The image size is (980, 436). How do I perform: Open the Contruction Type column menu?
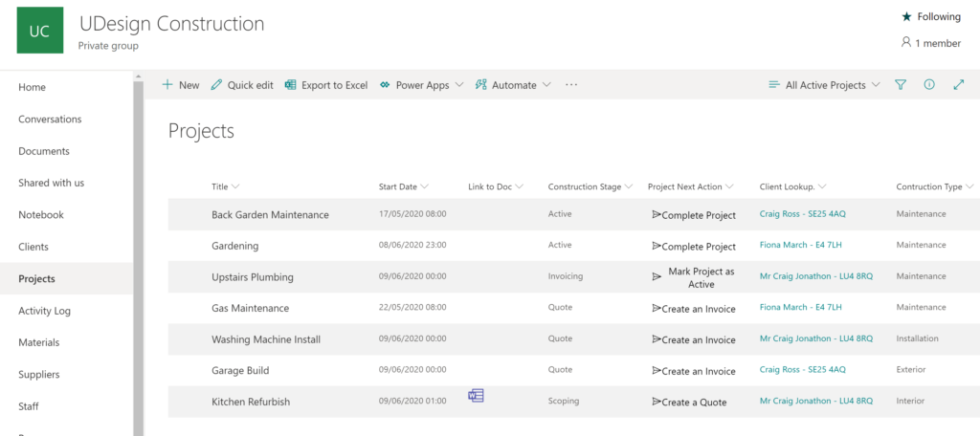pyautogui.click(x=935, y=186)
